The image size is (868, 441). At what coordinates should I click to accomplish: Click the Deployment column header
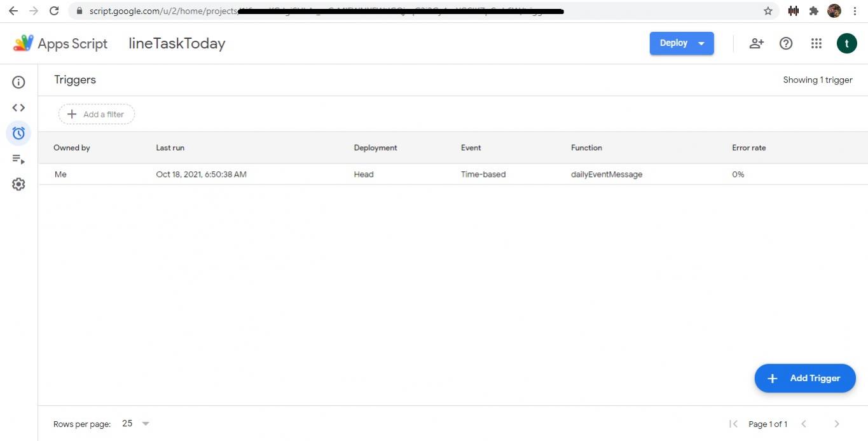[375, 148]
